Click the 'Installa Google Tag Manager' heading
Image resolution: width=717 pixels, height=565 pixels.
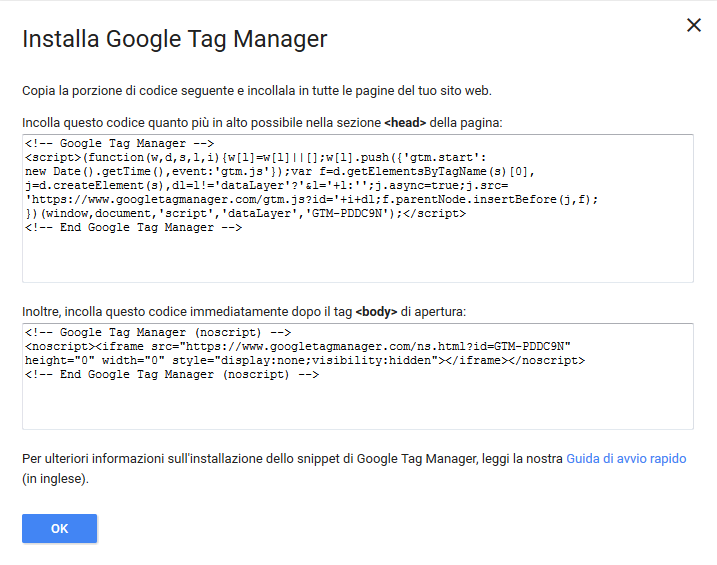[x=175, y=39]
